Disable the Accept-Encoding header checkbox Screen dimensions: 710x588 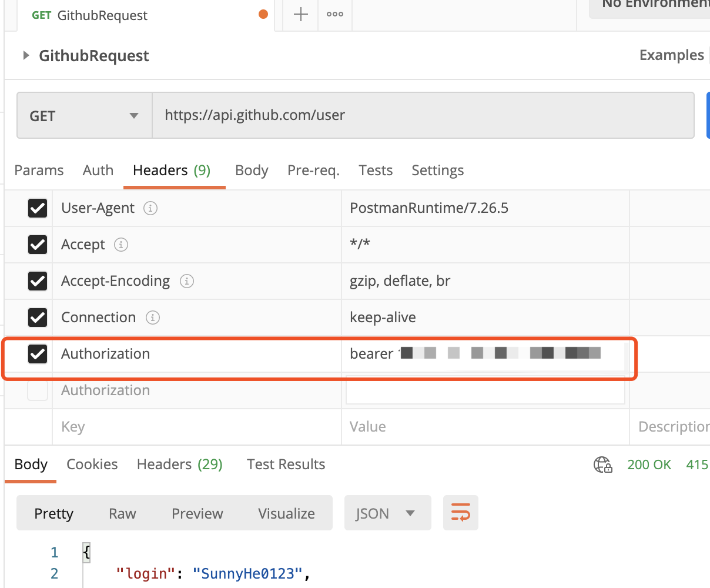38,281
